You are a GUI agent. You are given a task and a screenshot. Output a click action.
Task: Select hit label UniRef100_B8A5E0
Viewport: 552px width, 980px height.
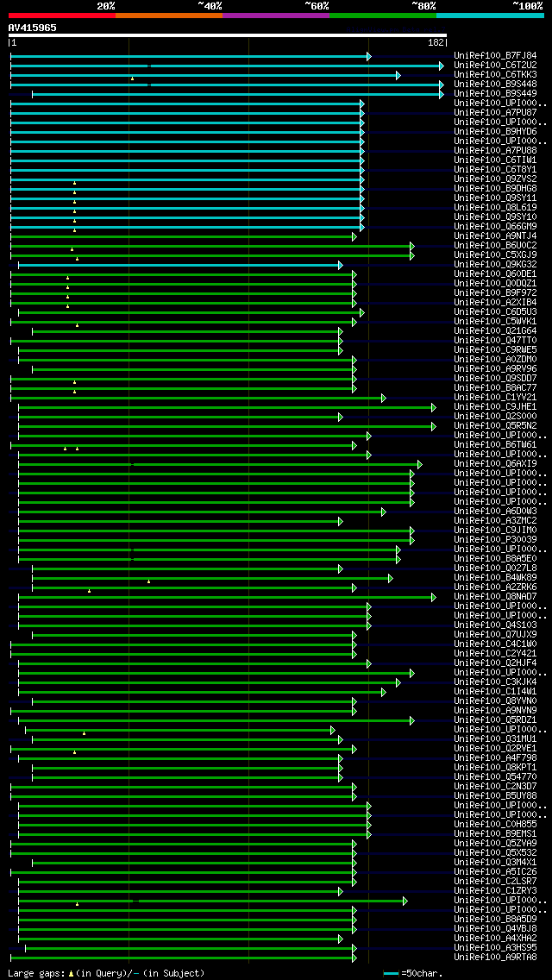click(495, 558)
